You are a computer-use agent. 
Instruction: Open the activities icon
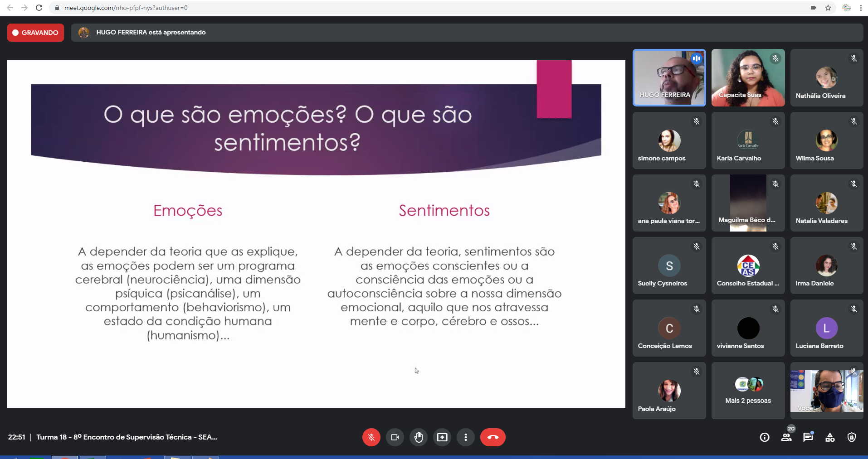(x=830, y=437)
